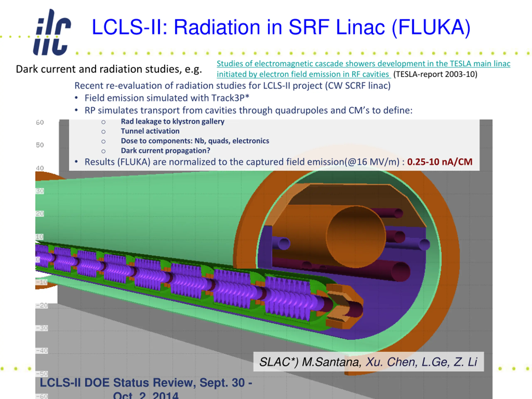
Task: Select text 'Dark current and radiation studies, e.g.'
Action: [x=109, y=69]
